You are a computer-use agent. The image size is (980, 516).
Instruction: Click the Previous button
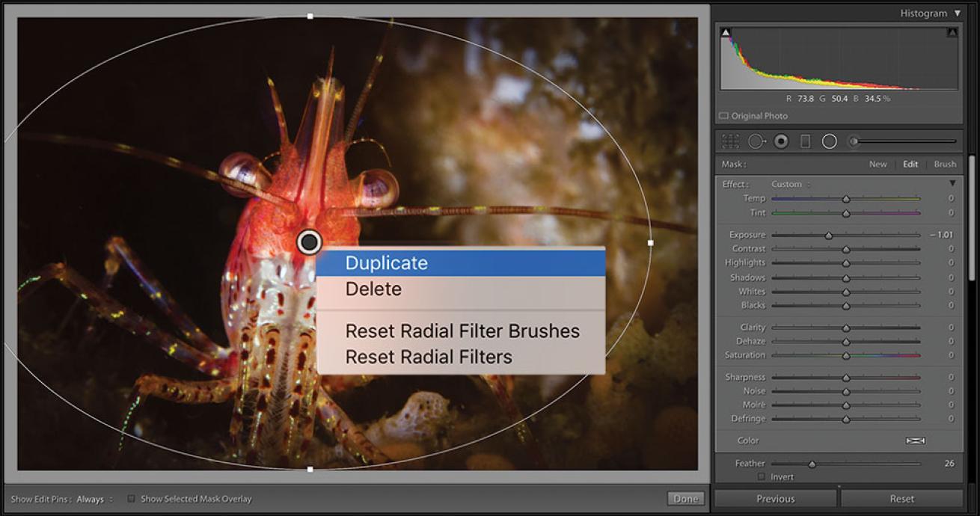click(x=775, y=499)
